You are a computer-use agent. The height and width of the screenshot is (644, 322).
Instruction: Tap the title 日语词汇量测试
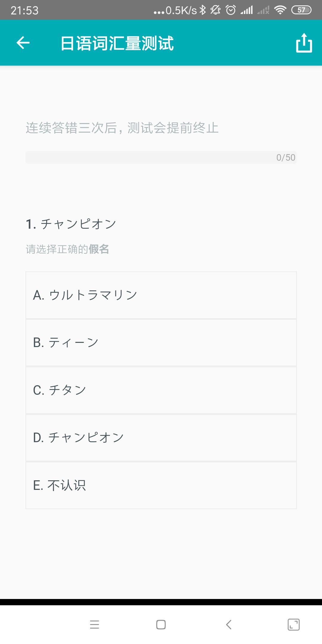point(117,43)
